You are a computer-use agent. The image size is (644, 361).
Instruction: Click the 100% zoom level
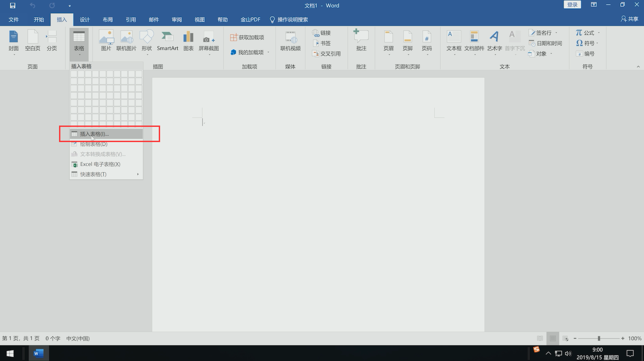[x=635, y=339]
